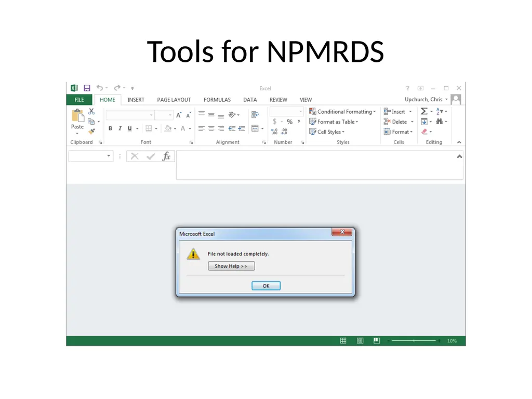
Task: Click the Font Color A icon
Action: point(183,129)
